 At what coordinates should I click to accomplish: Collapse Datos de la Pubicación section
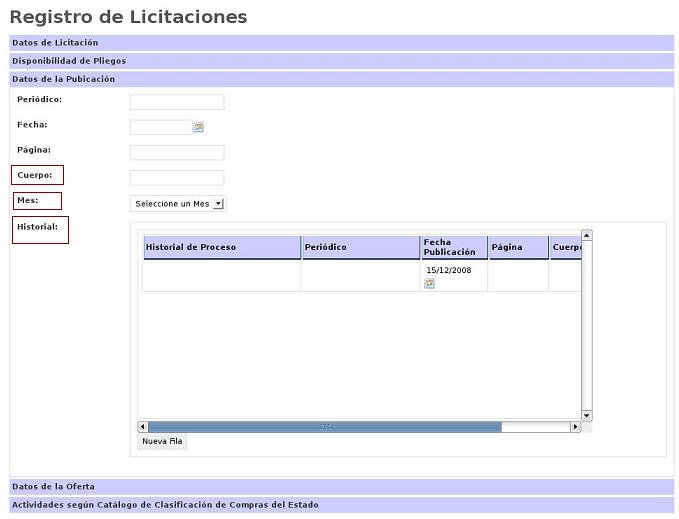click(x=63, y=79)
